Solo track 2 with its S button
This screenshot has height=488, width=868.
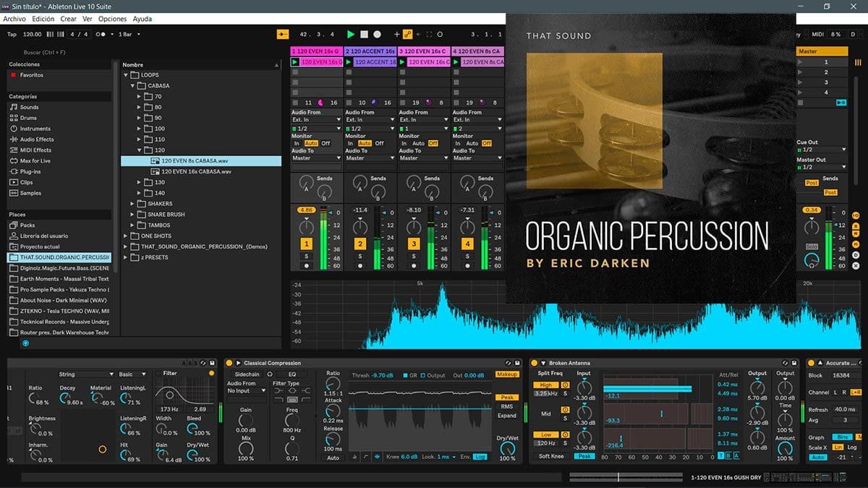(x=359, y=256)
